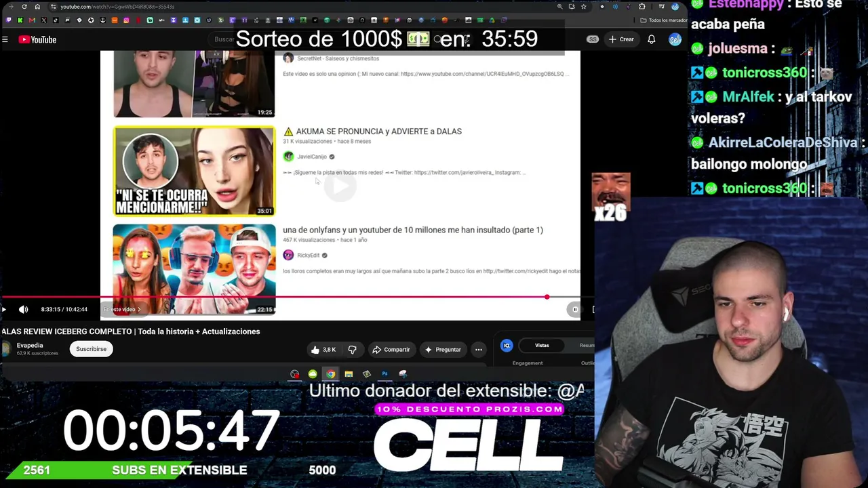Click title 'una de onlyfans y un youtuber'
868x488 pixels.
(413, 230)
